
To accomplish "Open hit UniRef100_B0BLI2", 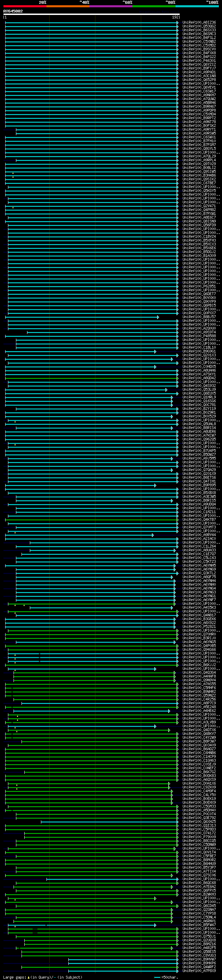I will pyautogui.click(x=199, y=168).
